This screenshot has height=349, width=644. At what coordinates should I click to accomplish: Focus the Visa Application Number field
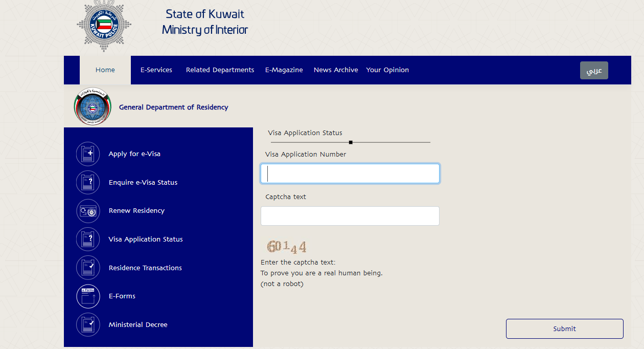click(350, 173)
